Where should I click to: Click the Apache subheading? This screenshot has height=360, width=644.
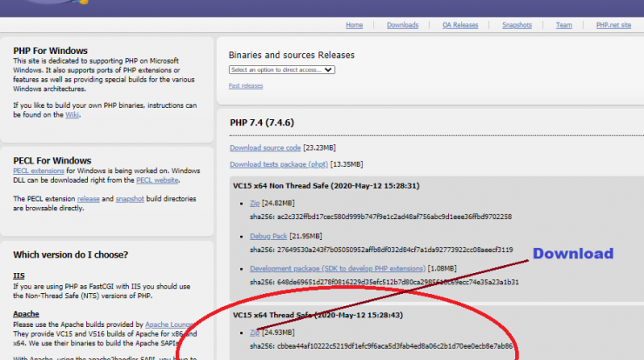point(26,314)
